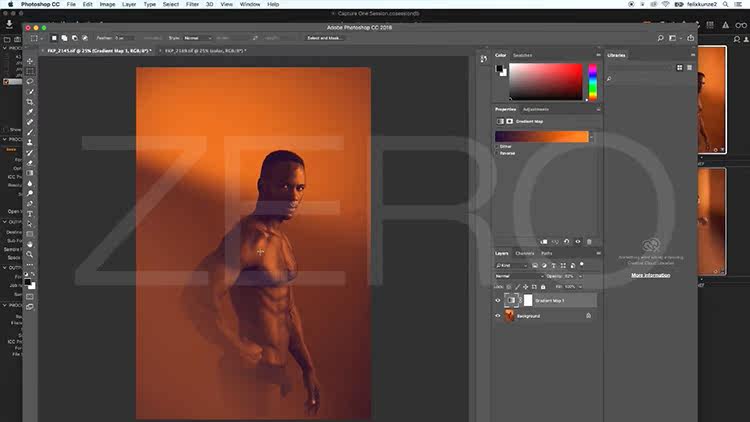Viewport: 750px width, 422px height.
Task: Open the Color panel flyout menu
Action: click(x=598, y=55)
